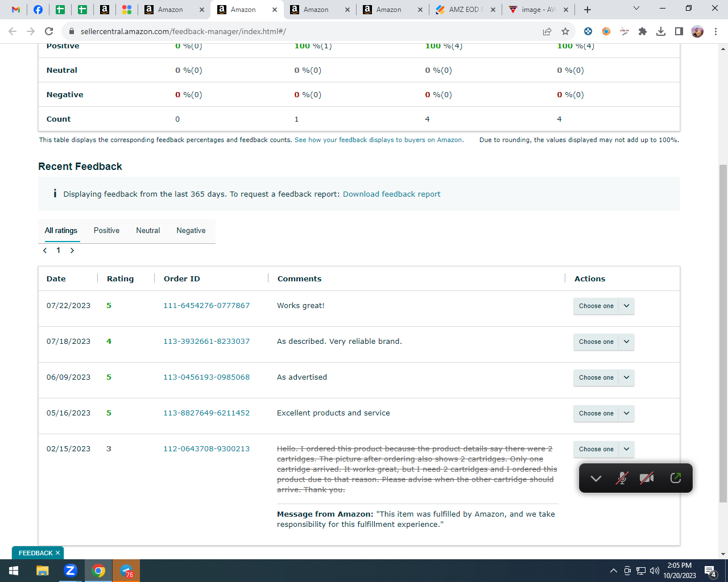Close the FEEDBACK widget with X

coord(57,553)
